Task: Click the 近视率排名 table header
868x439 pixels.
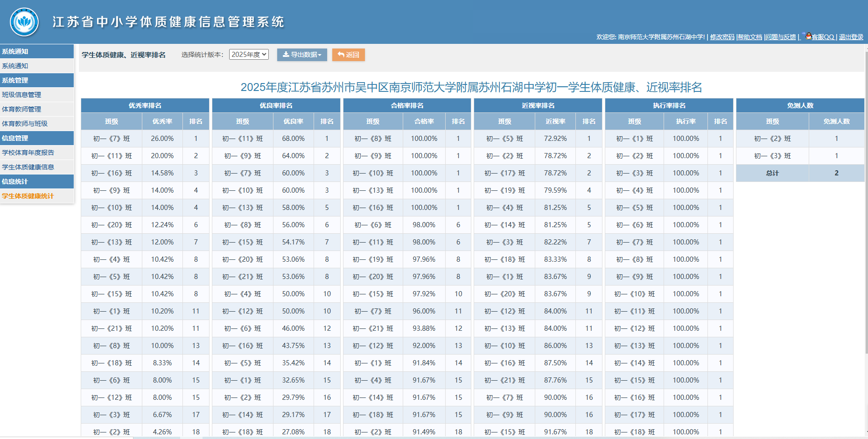Action: (538, 105)
